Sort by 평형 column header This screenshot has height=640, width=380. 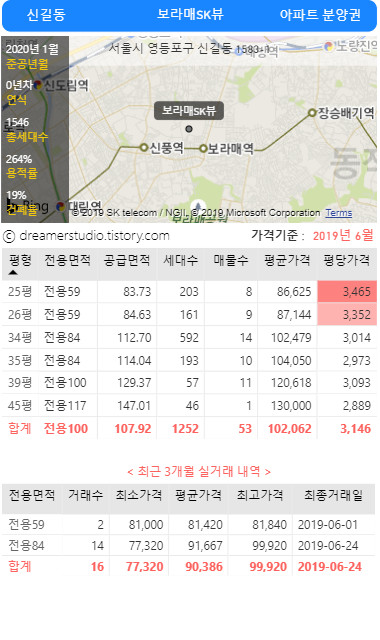click(x=20, y=260)
